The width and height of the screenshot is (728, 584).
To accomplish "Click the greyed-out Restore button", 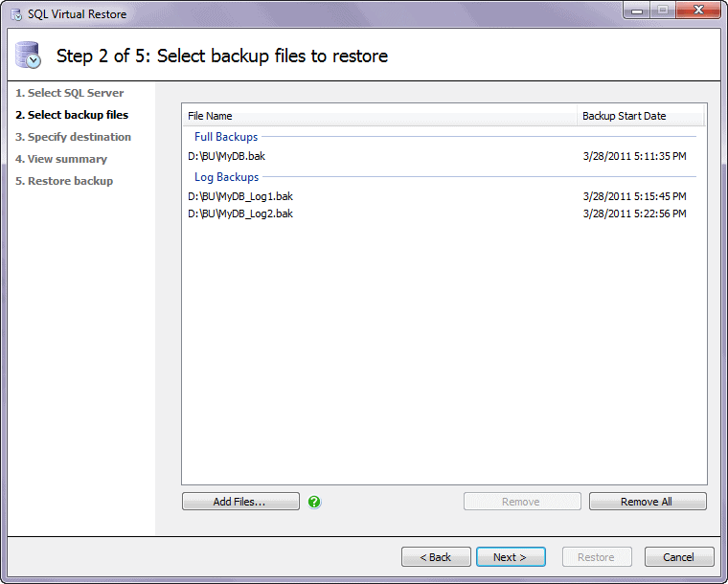I will point(597,556).
